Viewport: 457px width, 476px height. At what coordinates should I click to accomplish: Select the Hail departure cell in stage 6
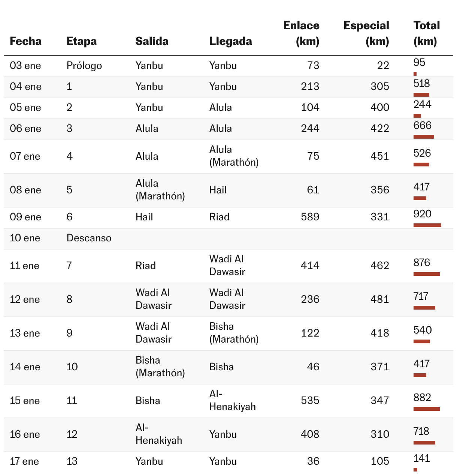tap(144, 217)
